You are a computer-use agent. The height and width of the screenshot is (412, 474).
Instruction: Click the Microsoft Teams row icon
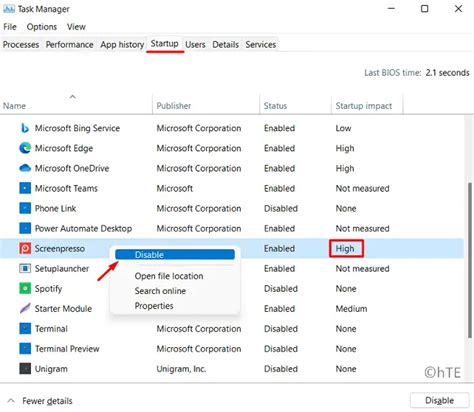tap(25, 188)
